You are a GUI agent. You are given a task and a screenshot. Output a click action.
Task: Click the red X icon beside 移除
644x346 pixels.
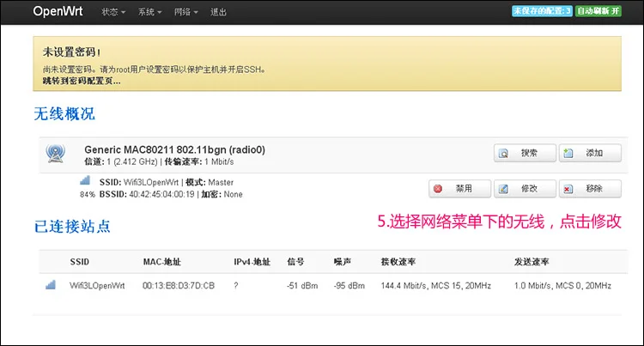tap(568, 189)
